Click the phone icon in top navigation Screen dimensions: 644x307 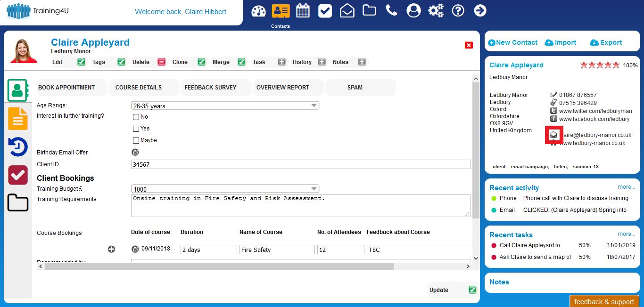pyautogui.click(x=391, y=10)
